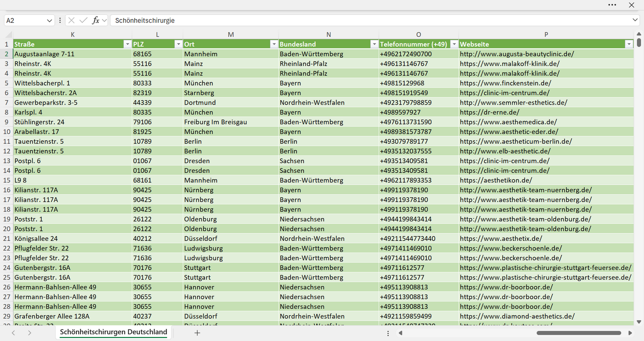
Task: Click the confirm entry checkmark icon
Action: tap(83, 20)
